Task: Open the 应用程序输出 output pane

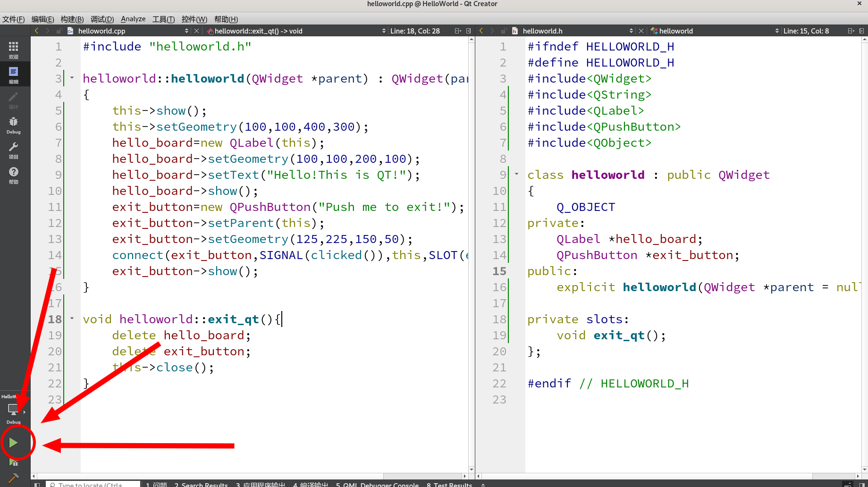Action: 261,484
